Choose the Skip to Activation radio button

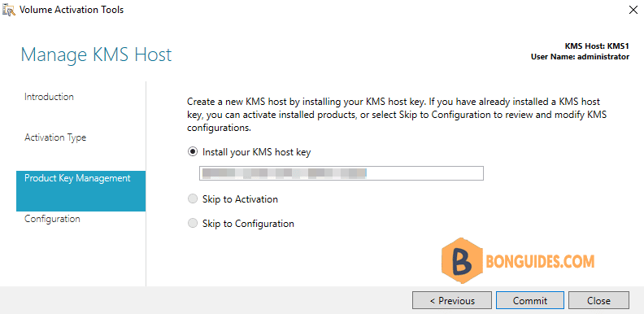pyautogui.click(x=192, y=199)
